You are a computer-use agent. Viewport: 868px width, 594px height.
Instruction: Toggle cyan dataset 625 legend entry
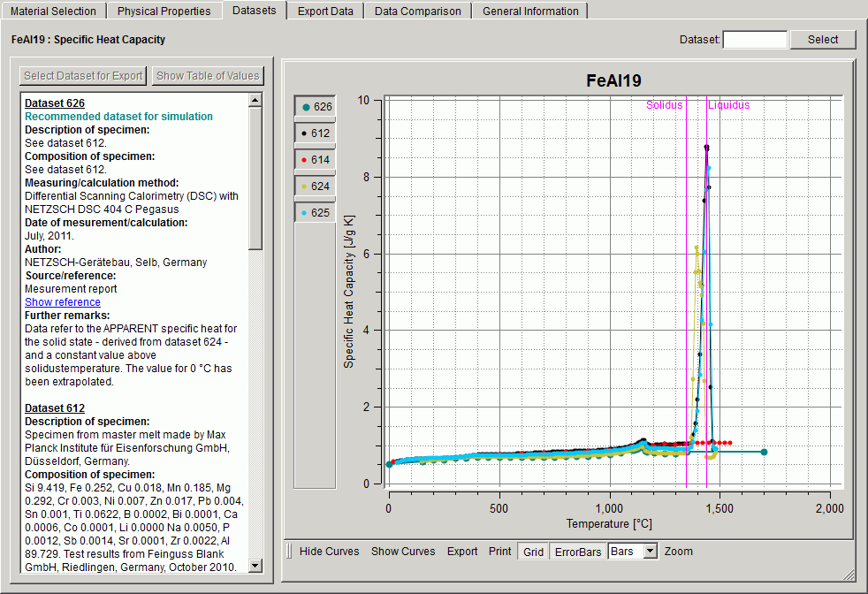[x=315, y=213]
